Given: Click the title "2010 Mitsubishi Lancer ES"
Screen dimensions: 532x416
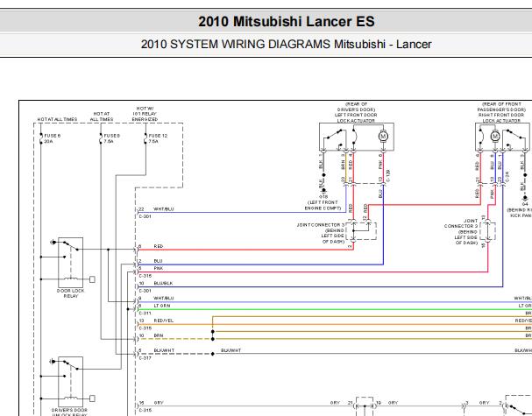Looking at the screenshot, I should 287,22.
